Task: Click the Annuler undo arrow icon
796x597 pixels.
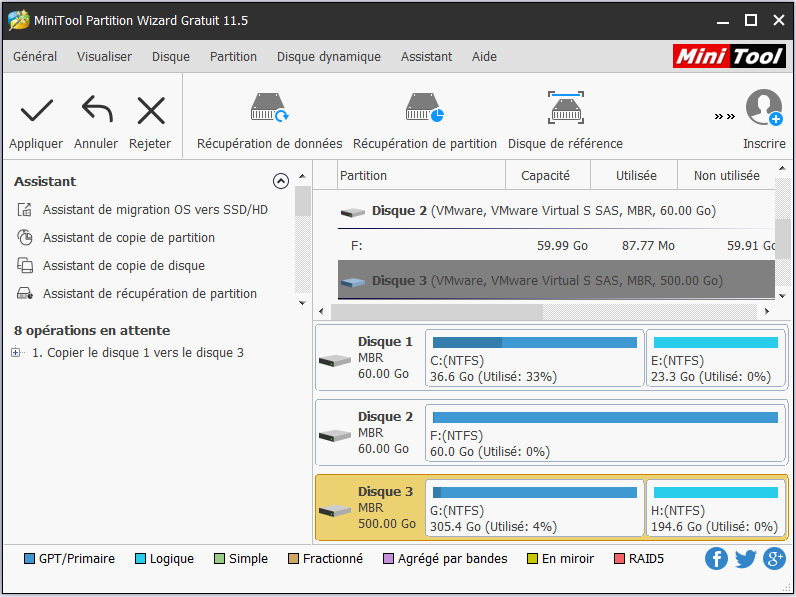Action: 96,110
